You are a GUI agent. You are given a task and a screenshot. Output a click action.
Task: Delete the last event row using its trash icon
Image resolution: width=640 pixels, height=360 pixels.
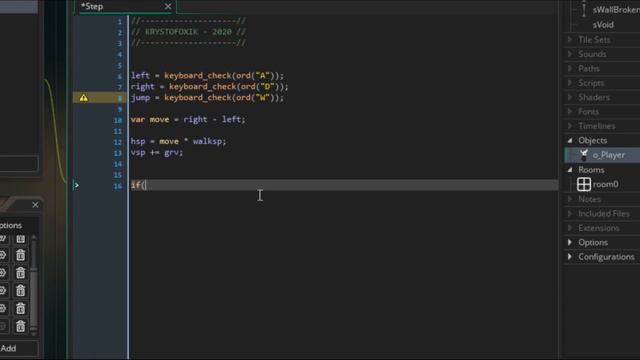[20, 326]
